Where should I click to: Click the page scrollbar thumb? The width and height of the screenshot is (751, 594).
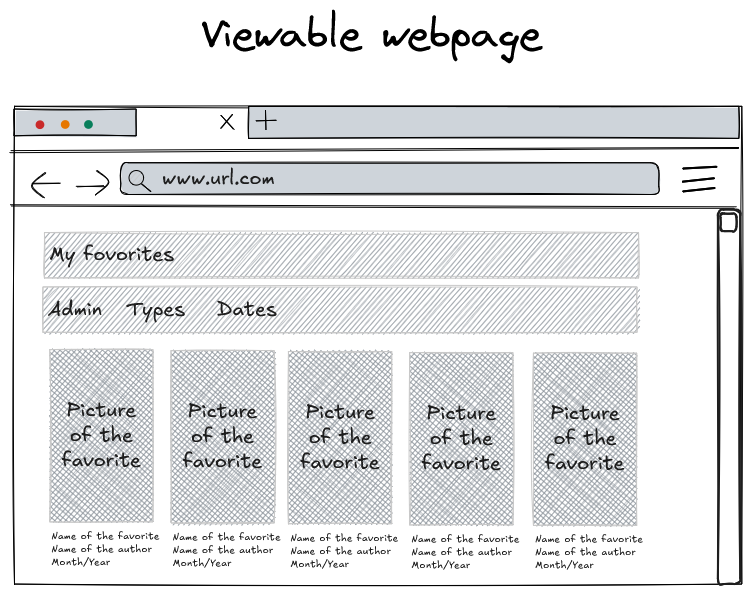click(x=728, y=222)
